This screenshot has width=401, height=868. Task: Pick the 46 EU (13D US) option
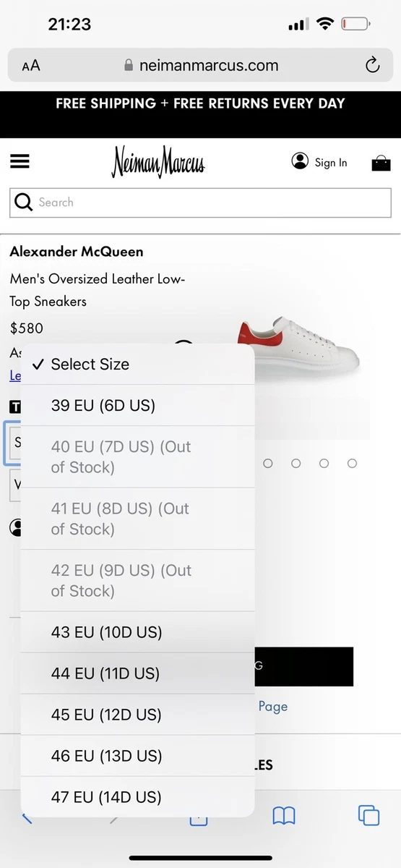[138, 756]
